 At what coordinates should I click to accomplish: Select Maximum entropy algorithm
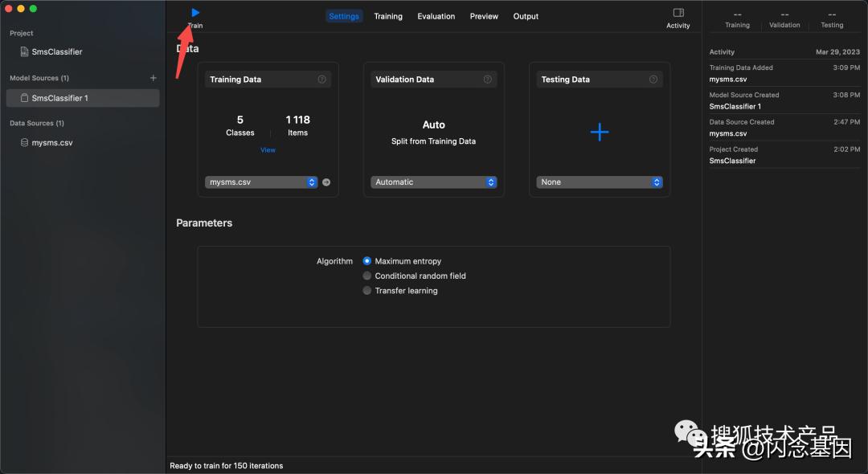point(367,261)
